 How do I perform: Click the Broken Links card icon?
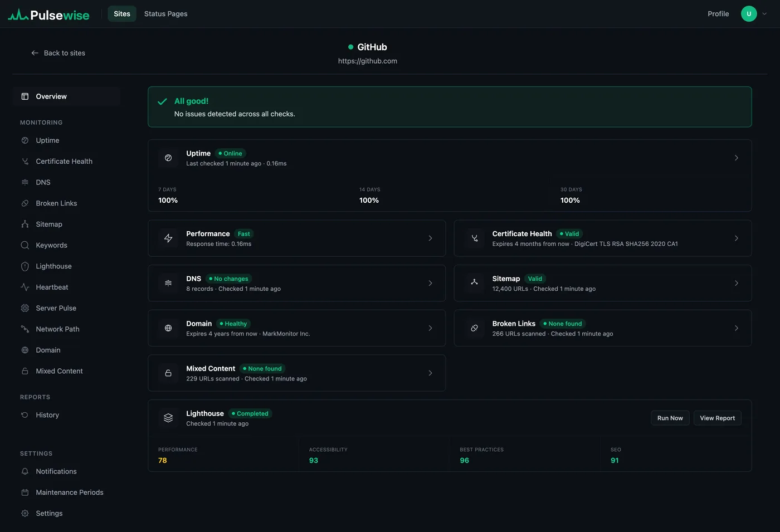point(475,328)
